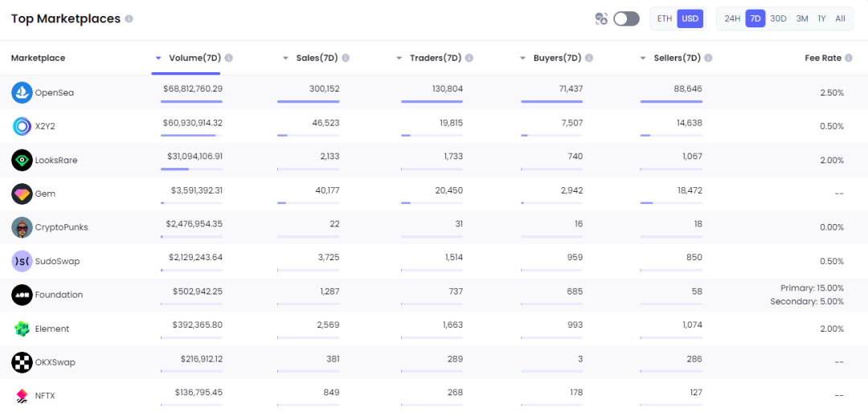Click LooksRare volume $31,094,106.91
This screenshot has width=868, height=412.
(x=194, y=156)
